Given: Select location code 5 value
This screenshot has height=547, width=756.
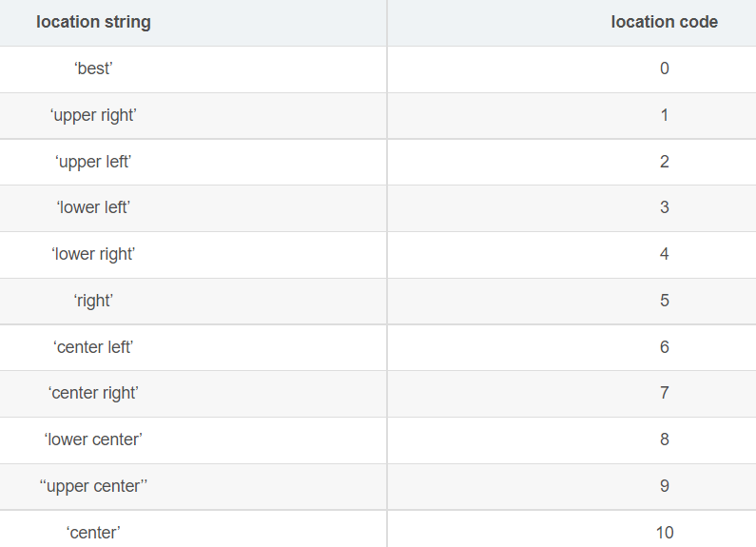Looking at the screenshot, I should click(x=664, y=301).
